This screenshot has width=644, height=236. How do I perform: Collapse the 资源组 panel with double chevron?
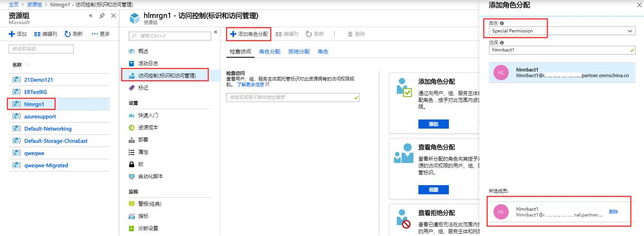pos(91,16)
